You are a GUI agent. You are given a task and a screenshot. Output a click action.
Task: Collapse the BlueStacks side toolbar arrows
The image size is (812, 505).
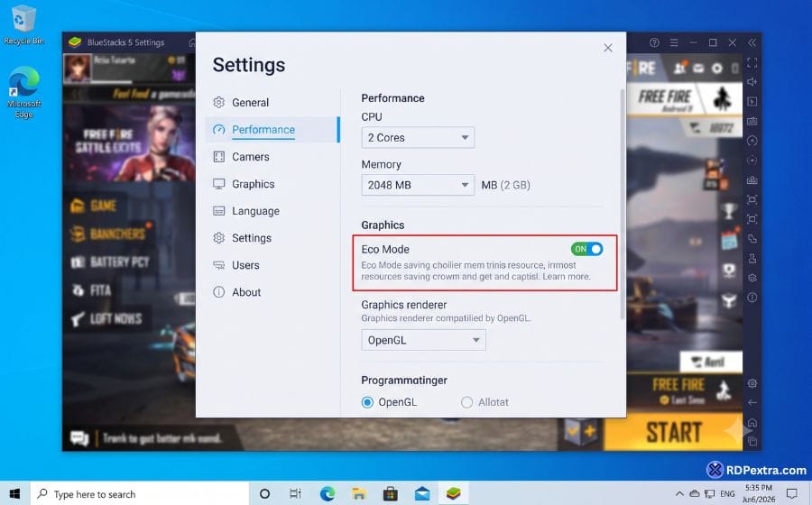[x=752, y=42]
